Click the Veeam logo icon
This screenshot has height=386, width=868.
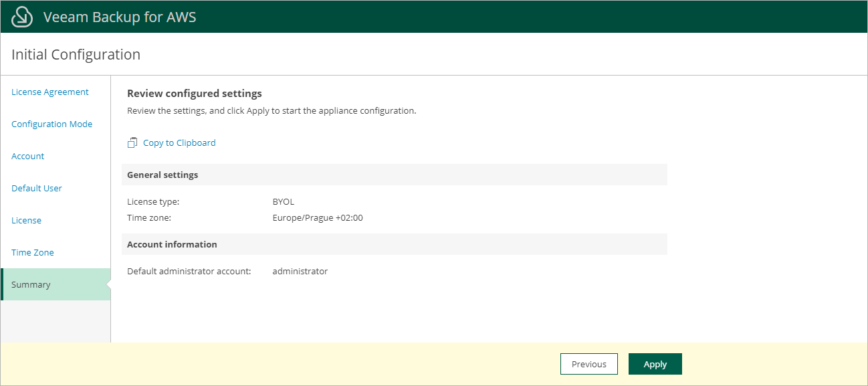pos(23,17)
